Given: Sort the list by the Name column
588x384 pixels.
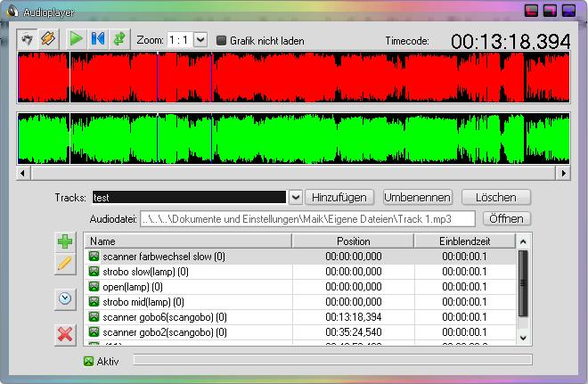Looking at the screenshot, I should [187, 241].
